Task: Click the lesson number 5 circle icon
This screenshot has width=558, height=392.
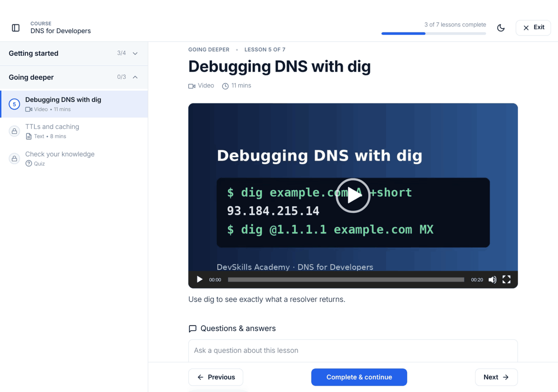Action: [x=14, y=104]
